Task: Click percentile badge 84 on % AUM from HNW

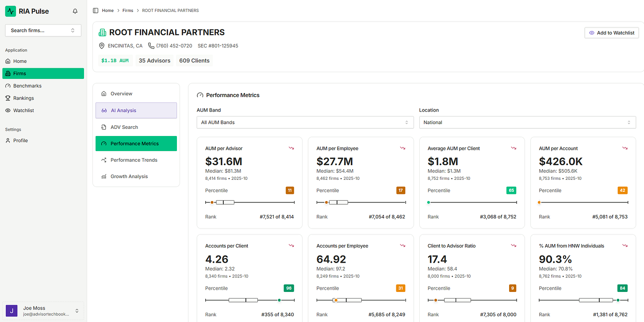Action: (x=623, y=288)
